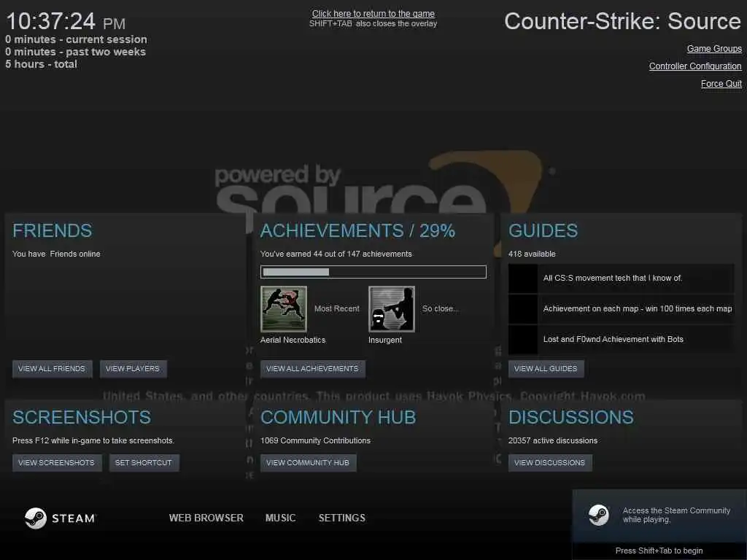This screenshot has width=747, height=560.
Task: Click the '418 available' guides count
Action: click(532, 254)
